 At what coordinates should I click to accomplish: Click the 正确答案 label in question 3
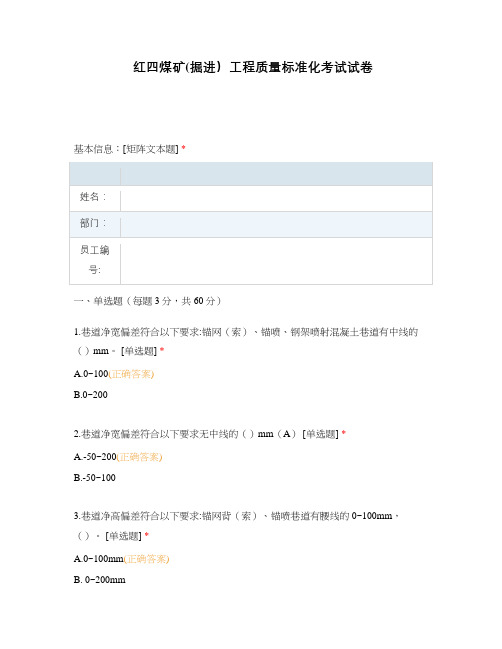147,559
